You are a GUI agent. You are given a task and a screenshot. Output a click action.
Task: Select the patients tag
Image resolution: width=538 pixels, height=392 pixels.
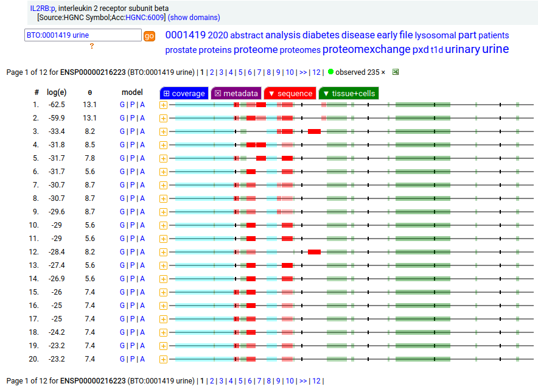click(494, 35)
